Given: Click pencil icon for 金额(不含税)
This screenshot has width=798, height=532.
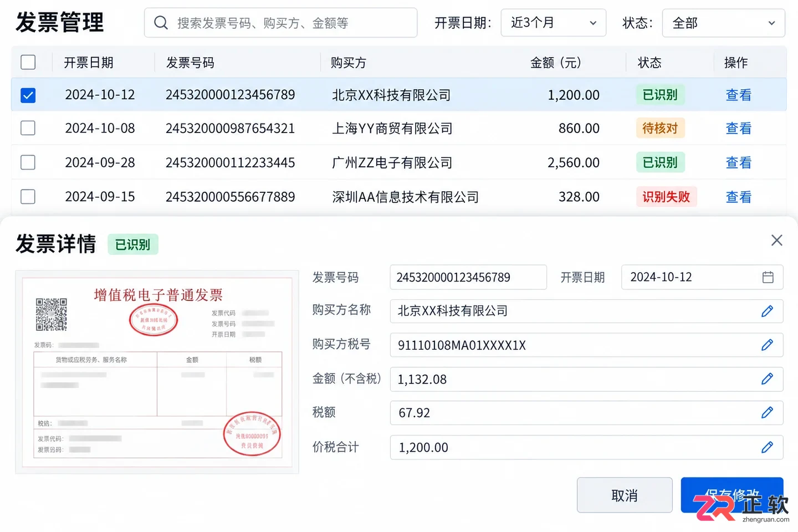Looking at the screenshot, I should (767, 378).
